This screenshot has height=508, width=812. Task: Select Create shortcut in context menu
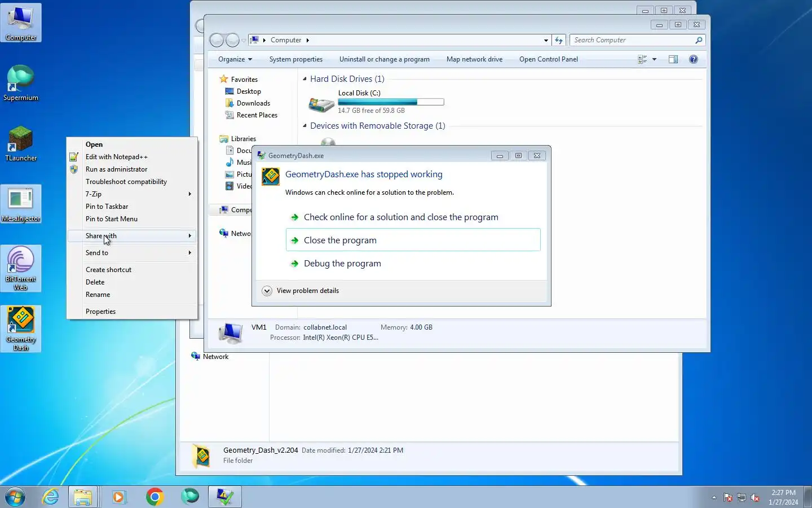(x=133, y=270)
